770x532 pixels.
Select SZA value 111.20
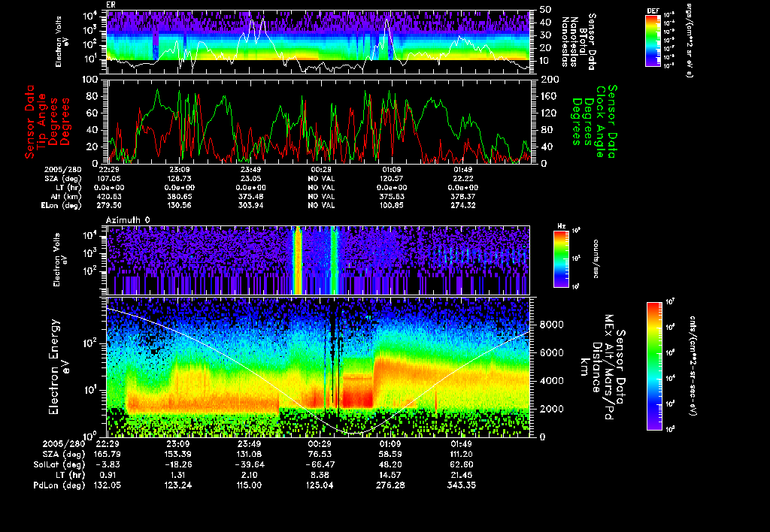(x=461, y=455)
